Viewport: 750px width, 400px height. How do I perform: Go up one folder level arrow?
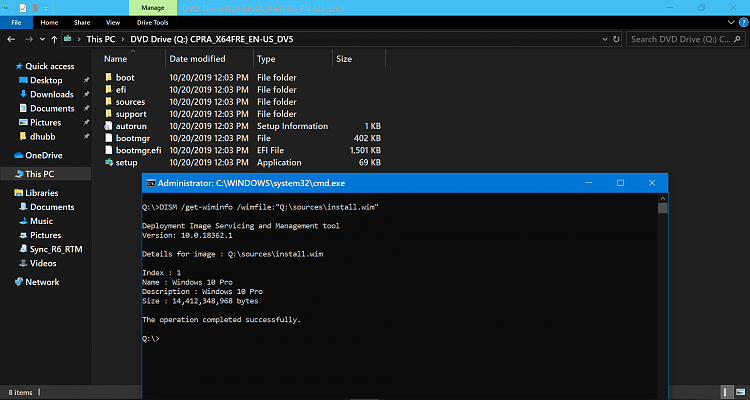click(54, 39)
